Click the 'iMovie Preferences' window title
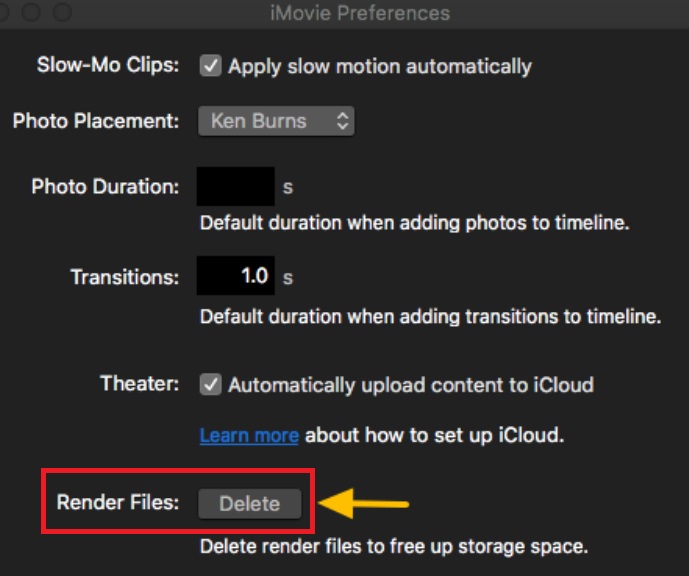The height and width of the screenshot is (576, 689). pyautogui.click(x=360, y=13)
